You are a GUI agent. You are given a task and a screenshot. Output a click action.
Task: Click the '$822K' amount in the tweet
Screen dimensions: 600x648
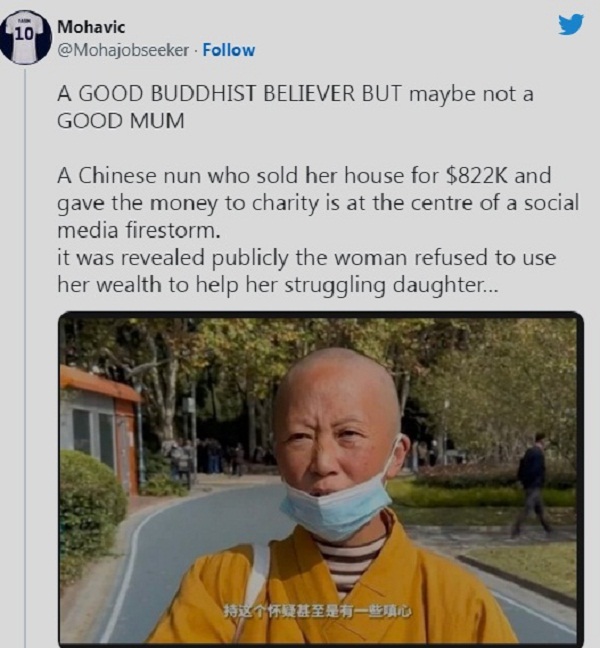(x=477, y=176)
